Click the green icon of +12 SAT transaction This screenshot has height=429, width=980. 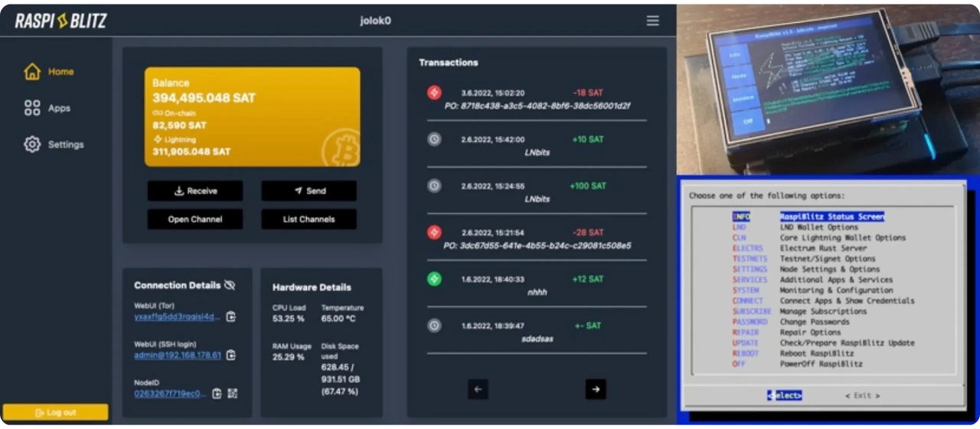pos(434,279)
